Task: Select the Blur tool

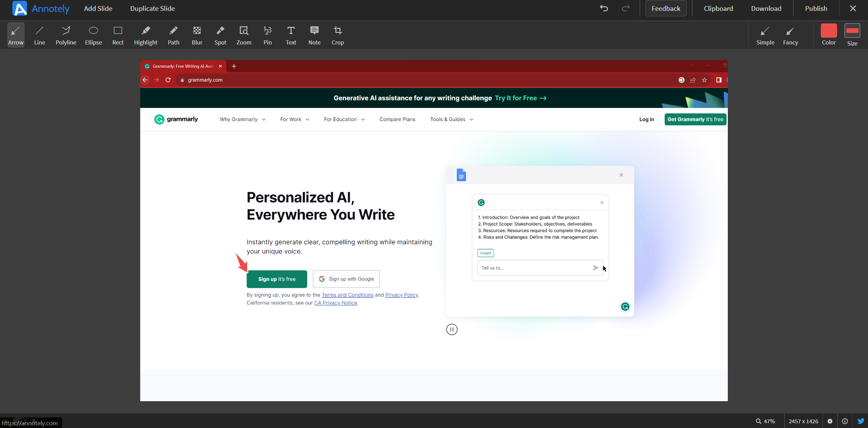Action: click(197, 35)
